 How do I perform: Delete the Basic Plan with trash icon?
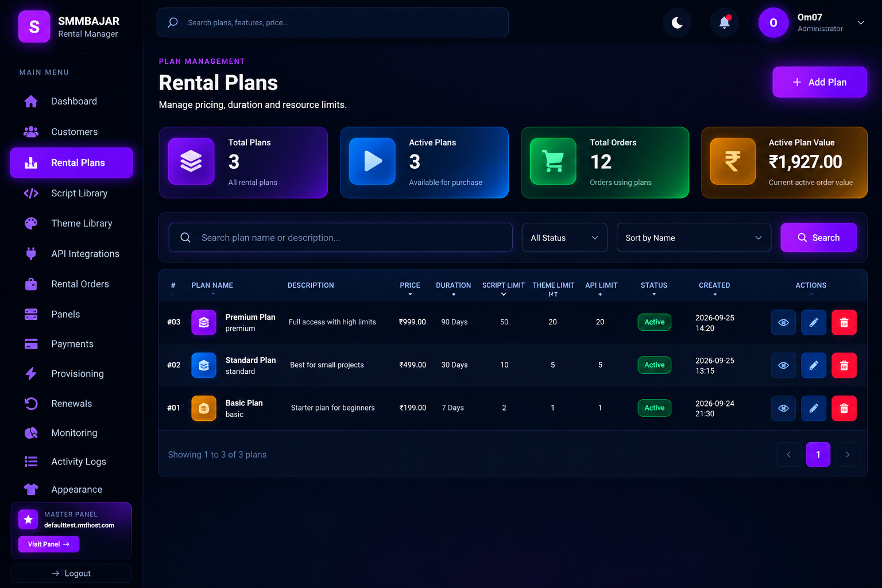coord(844,408)
